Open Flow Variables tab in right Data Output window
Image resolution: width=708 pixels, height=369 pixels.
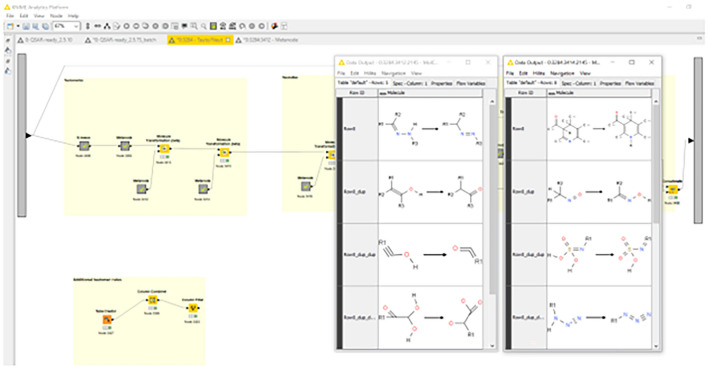pyautogui.click(x=639, y=84)
